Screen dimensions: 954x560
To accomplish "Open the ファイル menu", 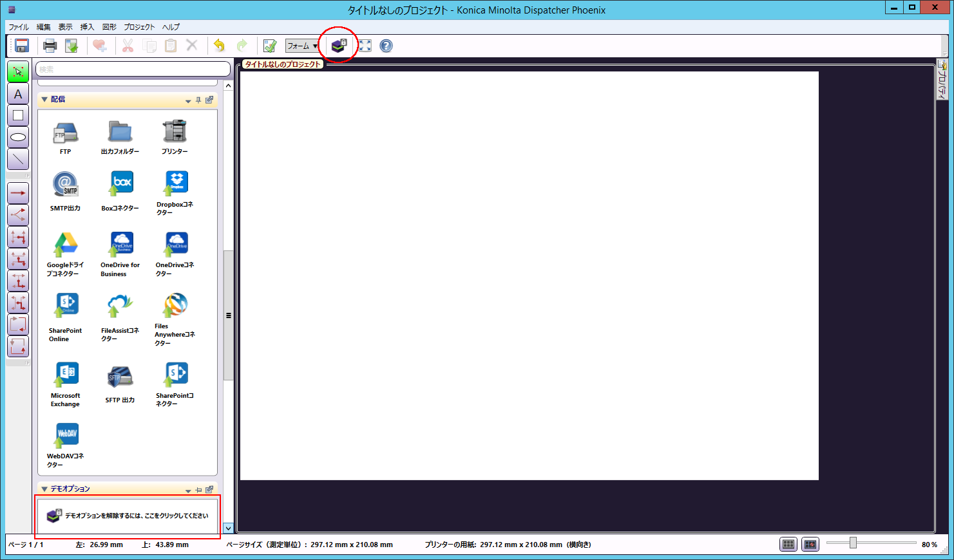I will pos(19,27).
